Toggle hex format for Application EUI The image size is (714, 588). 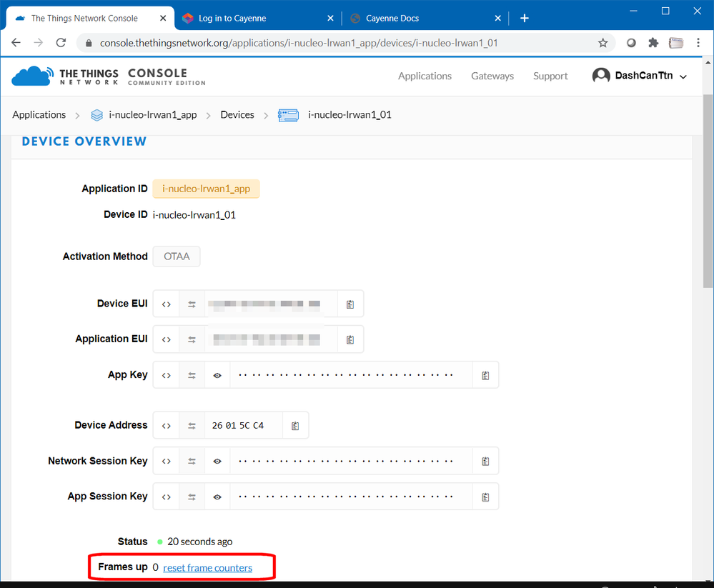coord(167,339)
